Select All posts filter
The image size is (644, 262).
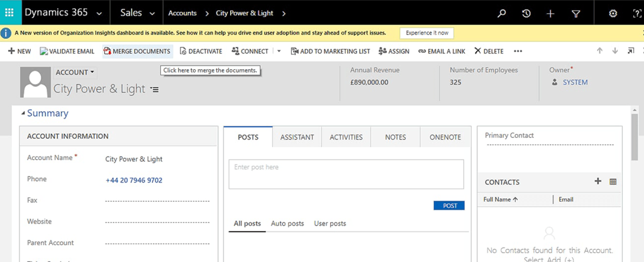pyautogui.click(x=247, y=224)
